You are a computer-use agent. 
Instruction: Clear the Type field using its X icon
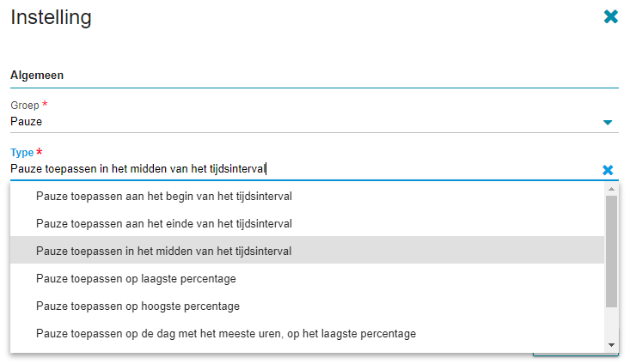click(x=608, y=170)
